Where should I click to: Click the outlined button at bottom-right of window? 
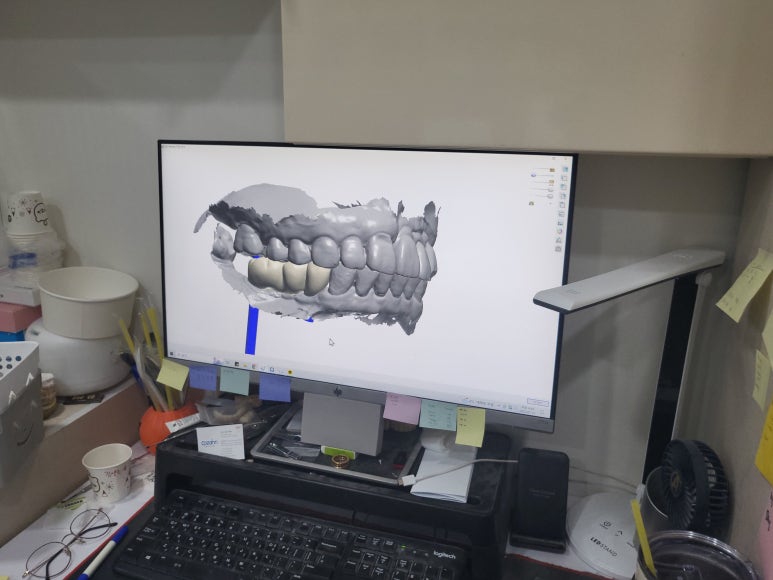click(x=538, y=402)
